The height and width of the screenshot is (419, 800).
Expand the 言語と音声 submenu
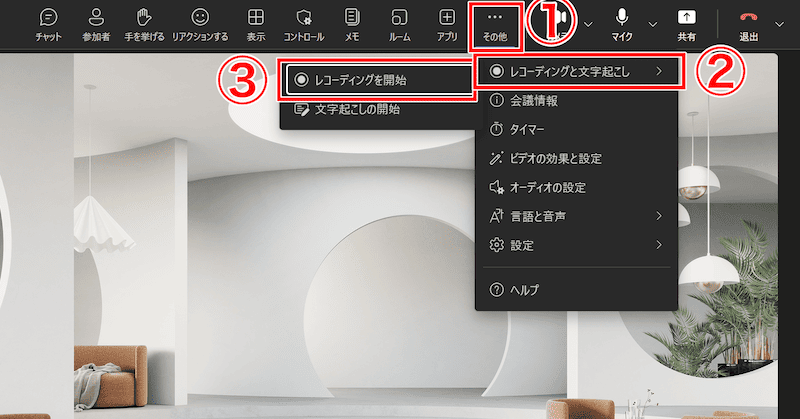(575, 216)
